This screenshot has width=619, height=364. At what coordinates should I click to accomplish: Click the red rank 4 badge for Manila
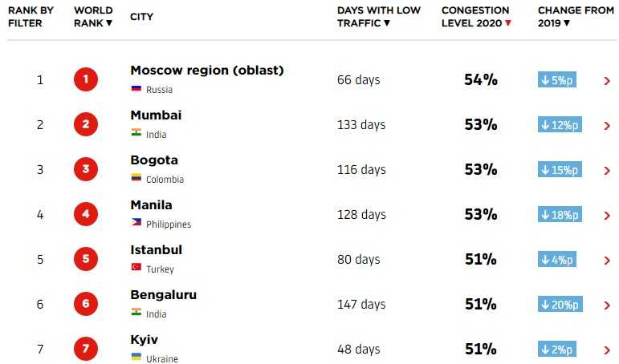click(x=86, y=214)
